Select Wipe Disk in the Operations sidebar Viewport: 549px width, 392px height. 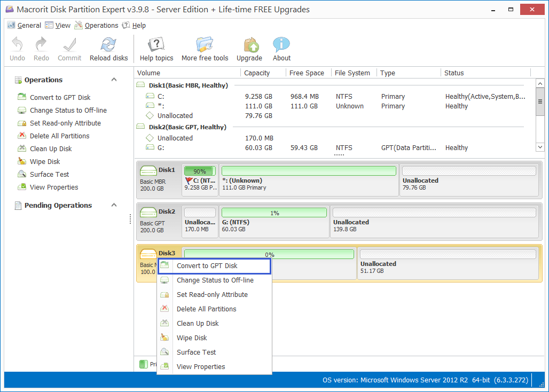point(46,161)
